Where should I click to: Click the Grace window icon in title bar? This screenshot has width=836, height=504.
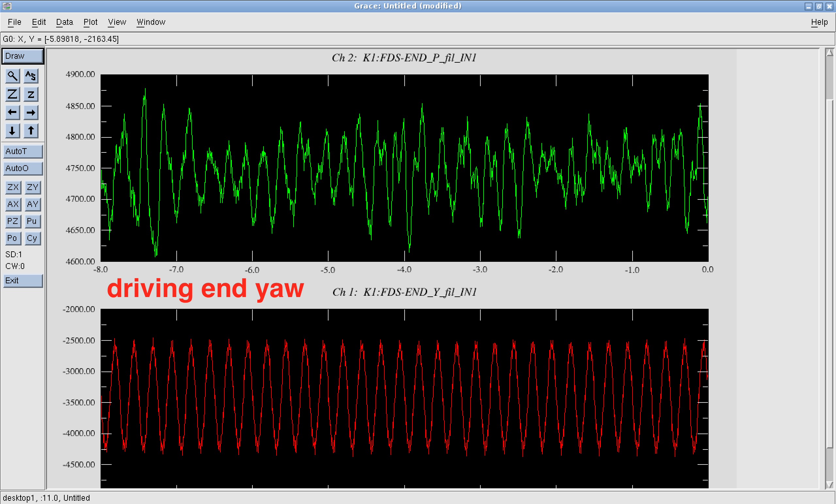[7, 6]
